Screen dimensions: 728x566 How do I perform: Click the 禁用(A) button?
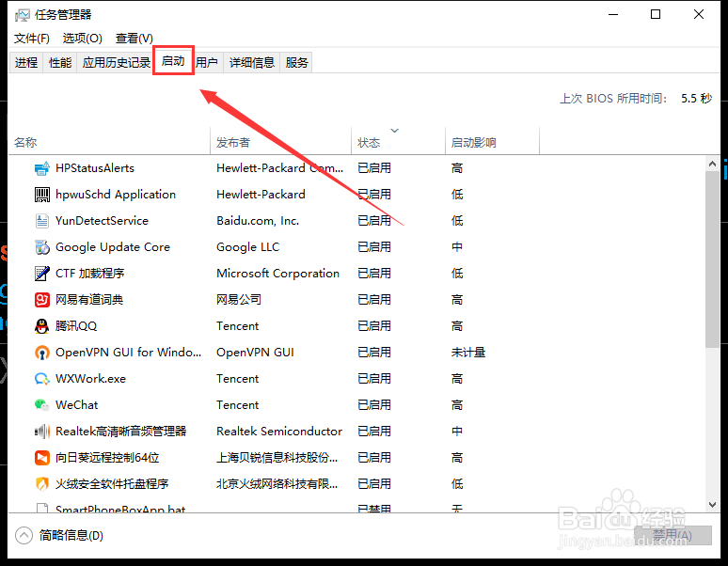673,535
